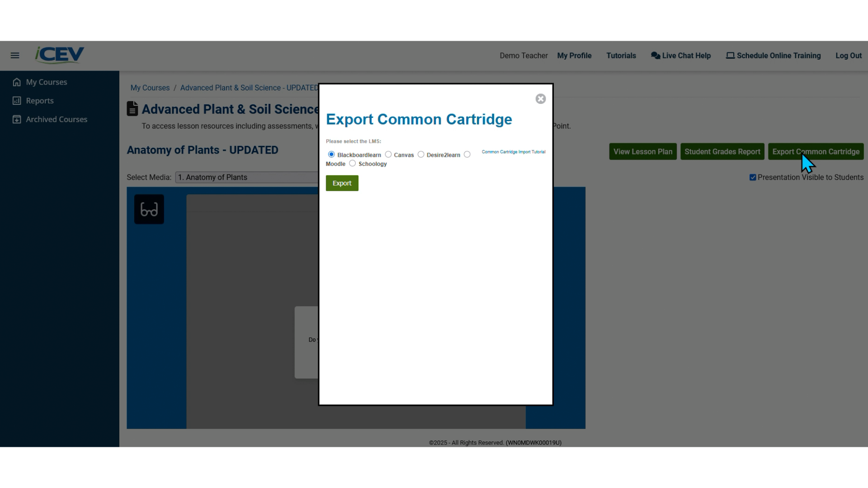868x488 pixels.
Task: Click the Reports chart icon
Action: 17,101
